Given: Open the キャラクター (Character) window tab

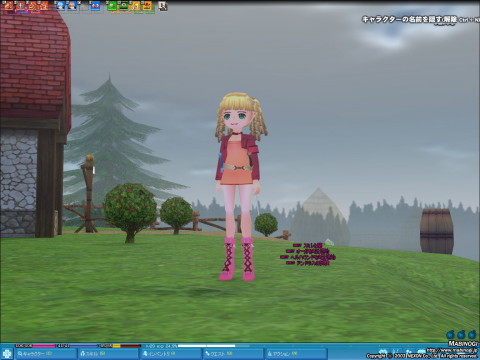Looking at the screenshot, I should (45, 354).
